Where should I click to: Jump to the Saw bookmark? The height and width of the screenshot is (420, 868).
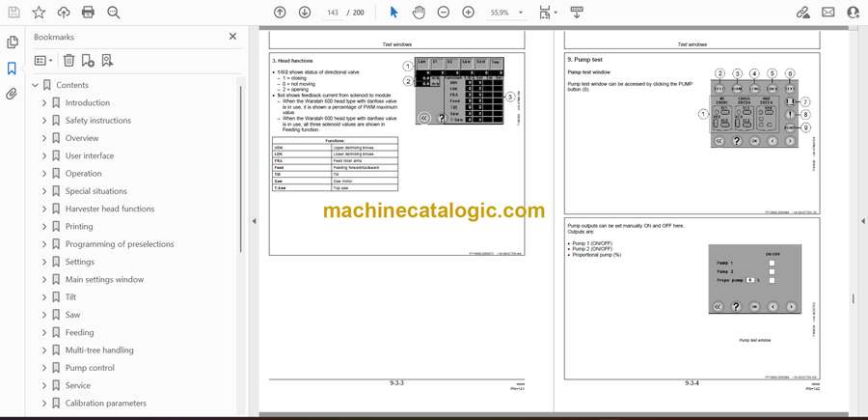(72, 315)
